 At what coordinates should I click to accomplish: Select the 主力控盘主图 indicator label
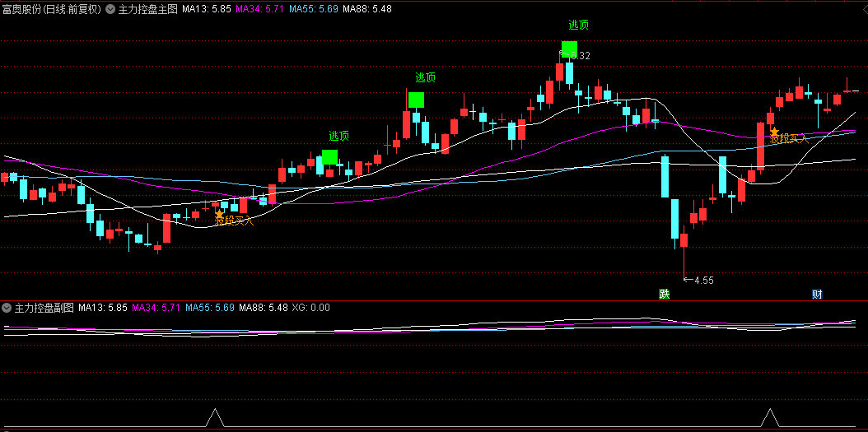point(147,9)
